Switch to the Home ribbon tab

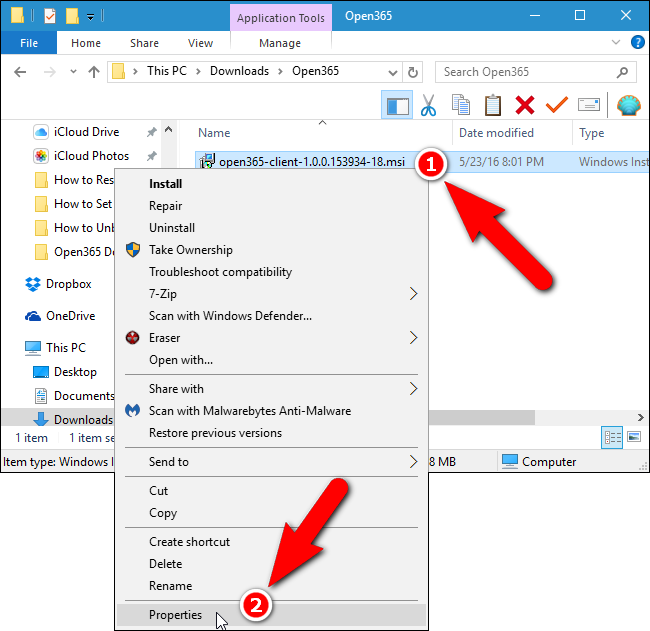[86, 43]
